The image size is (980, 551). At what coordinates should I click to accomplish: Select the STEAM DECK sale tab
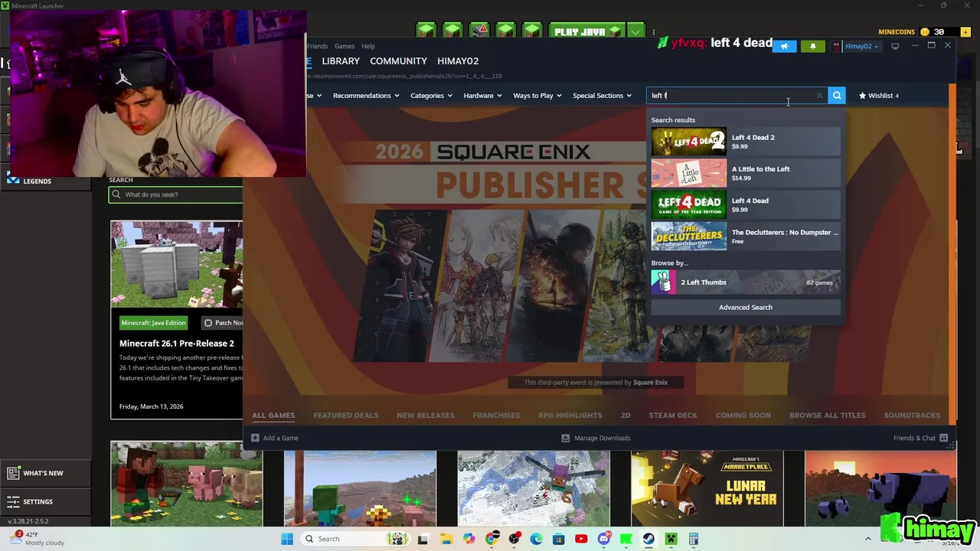(x=673, y=416)
